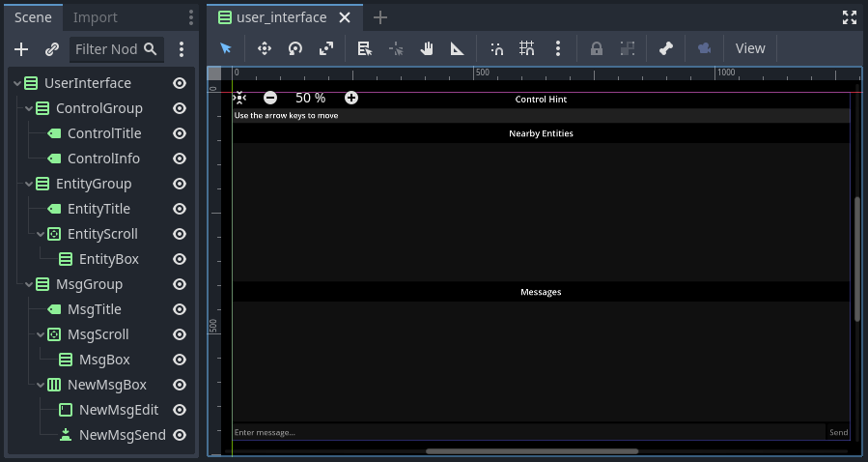The height and width of the screenshot is (462, 868).
Task: Hide the NewMsgSend node
Action: (x=180, y=435)
